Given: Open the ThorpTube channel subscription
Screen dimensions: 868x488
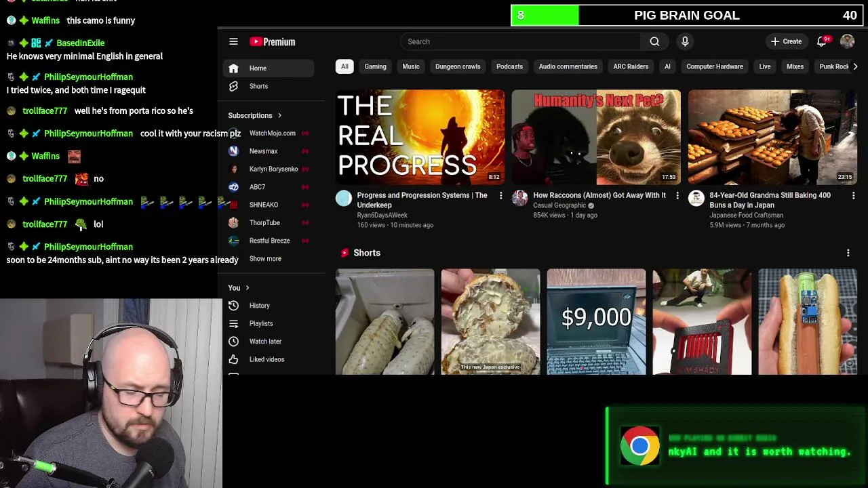Looking at the screenshot, I should pos(269,222).
